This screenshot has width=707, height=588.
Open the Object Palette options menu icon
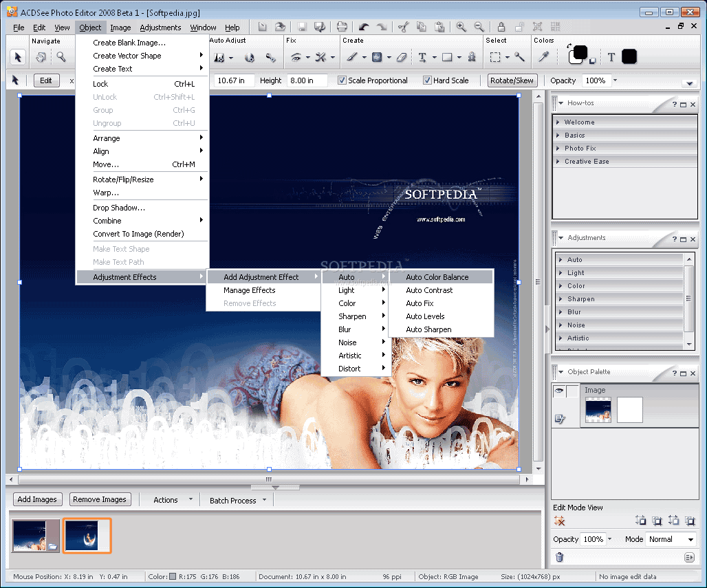[689, 558]
